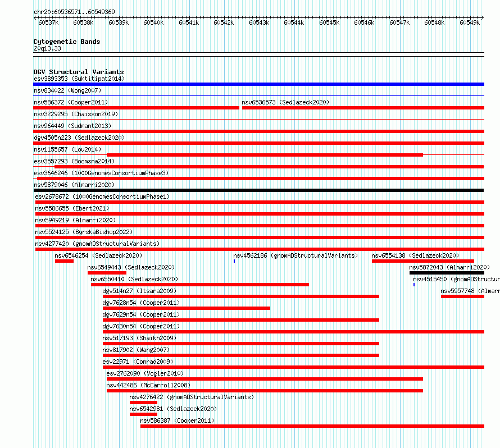500x448 pixels.
Task: Click nsv6550410 (Sedlazeck2020) label
Action: coord(134,279)
